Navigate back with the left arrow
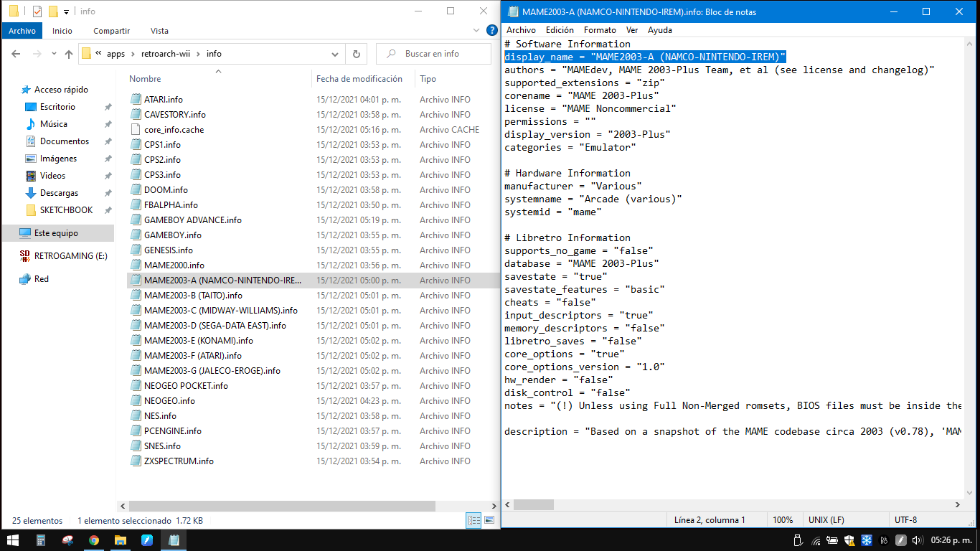980x551 pixels. 16,54
